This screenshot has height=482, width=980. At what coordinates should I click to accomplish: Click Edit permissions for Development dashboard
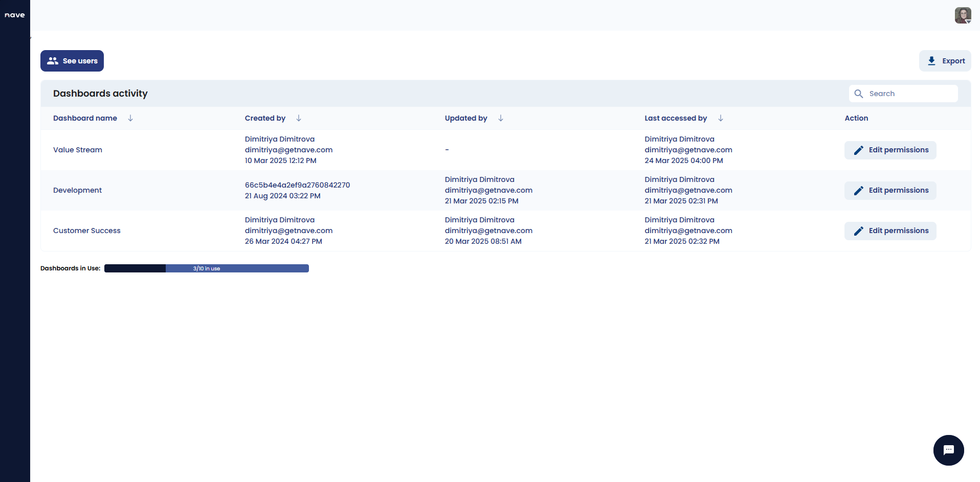[890, 190]
